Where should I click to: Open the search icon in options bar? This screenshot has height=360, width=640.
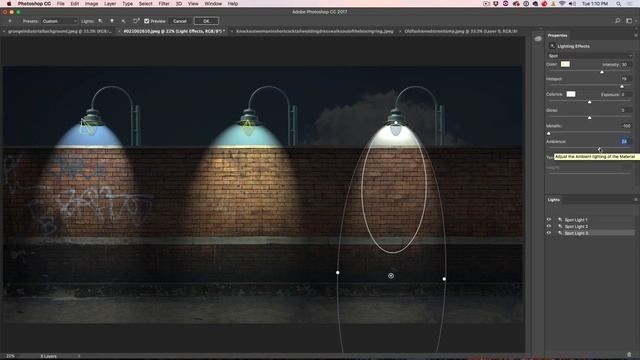[x=618, y=21]
